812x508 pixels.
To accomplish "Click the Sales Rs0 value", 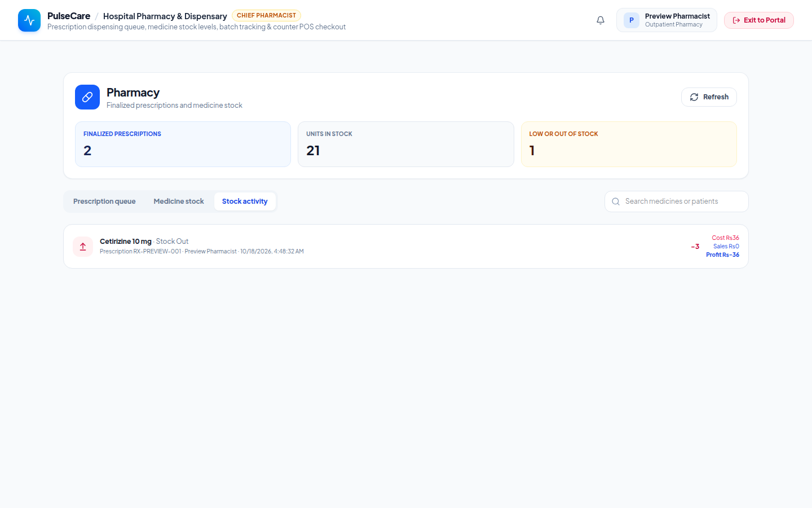I will click(x=726, y=247).
